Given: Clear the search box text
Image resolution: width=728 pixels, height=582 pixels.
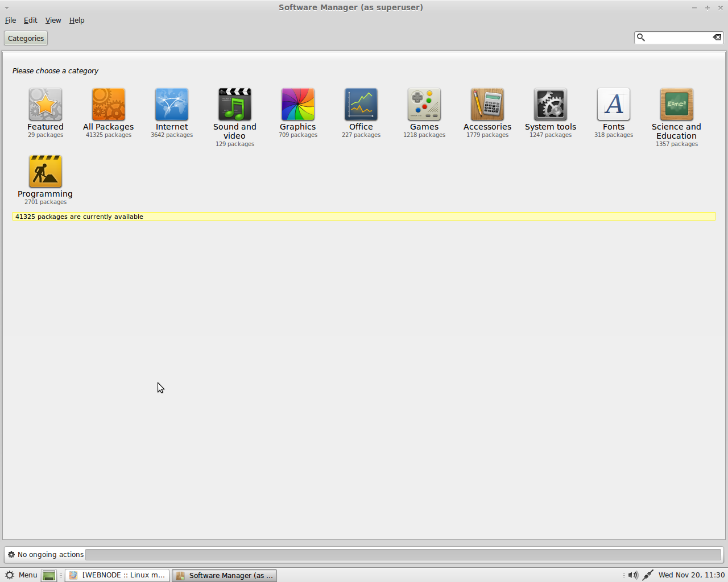Looking at the screenshot, I should [x=717, y=38].
